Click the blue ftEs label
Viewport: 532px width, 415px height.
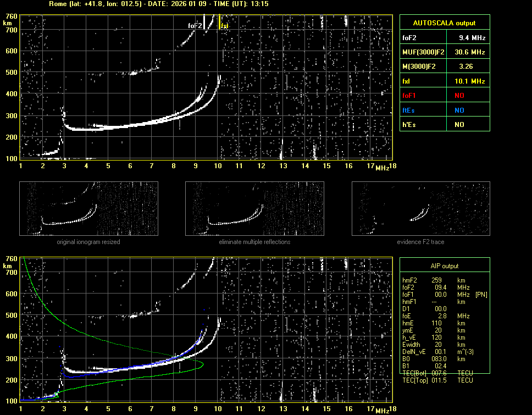(409, 110)
